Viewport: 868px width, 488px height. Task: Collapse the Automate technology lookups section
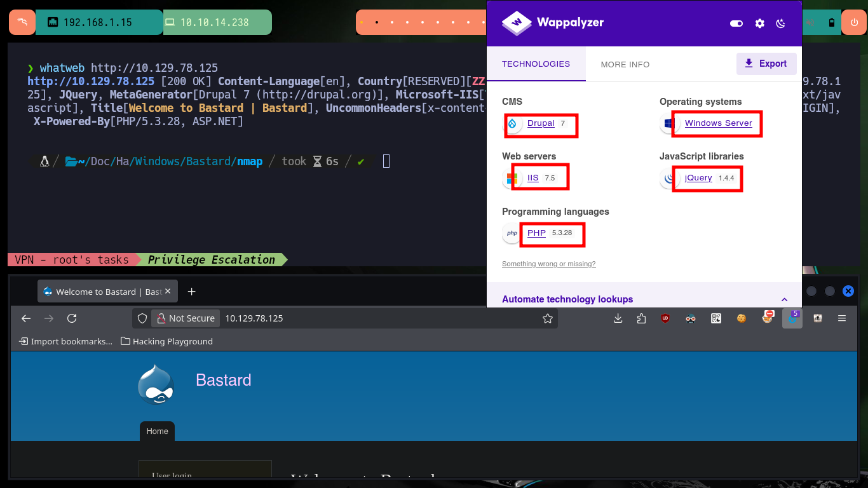[x=784, y=299]
